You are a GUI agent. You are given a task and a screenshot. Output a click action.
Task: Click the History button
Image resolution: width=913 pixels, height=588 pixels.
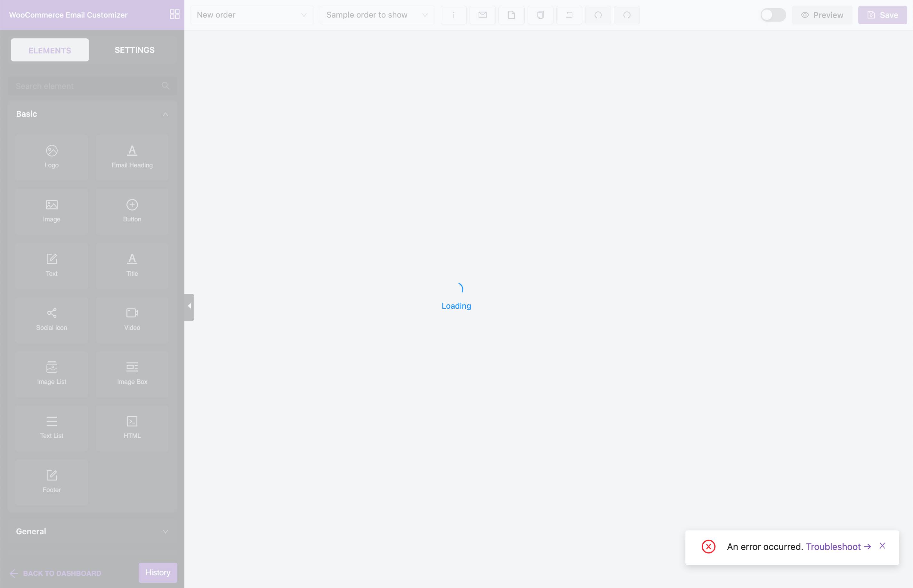coord(158,572)
